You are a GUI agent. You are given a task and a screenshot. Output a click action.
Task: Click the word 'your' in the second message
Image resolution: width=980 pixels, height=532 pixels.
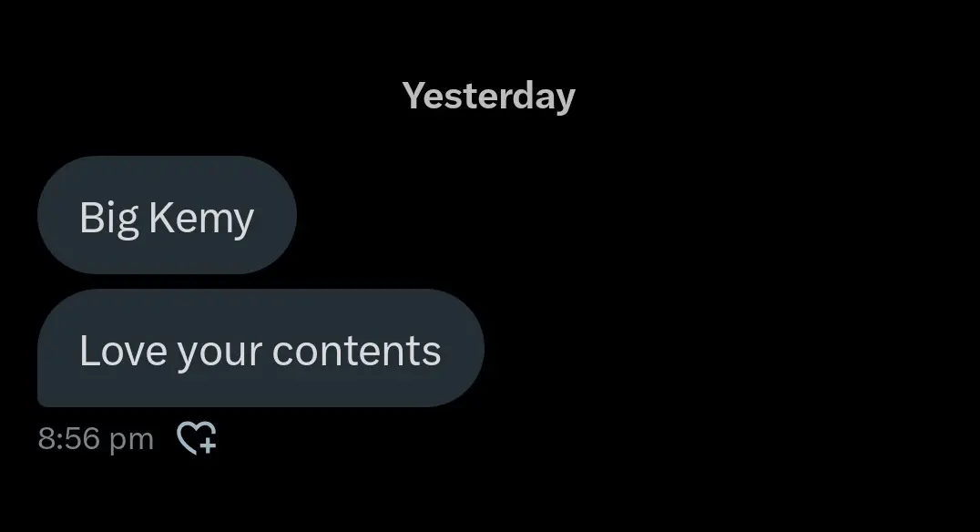[x=219, y=353]
